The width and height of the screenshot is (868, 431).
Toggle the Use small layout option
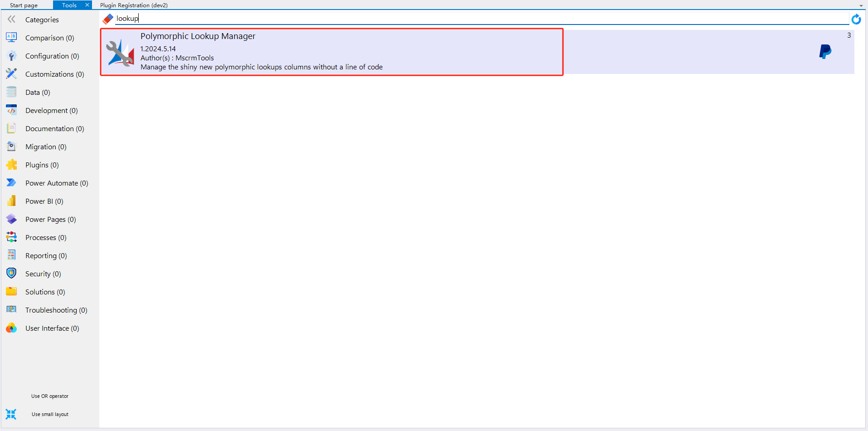click(50, 414)
